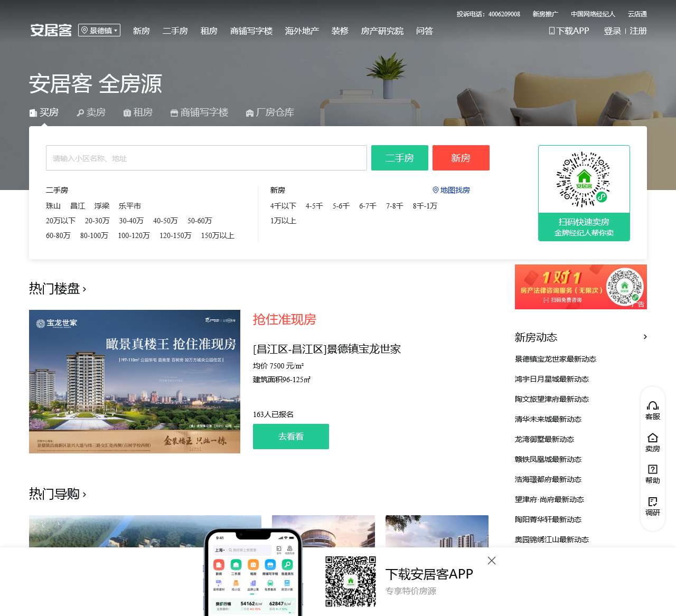Image resolution: width=676 pixels, height=616 pixels.
Task: Open 景德镇宝龙世家 listing title
Action: [x=327, y=349]
